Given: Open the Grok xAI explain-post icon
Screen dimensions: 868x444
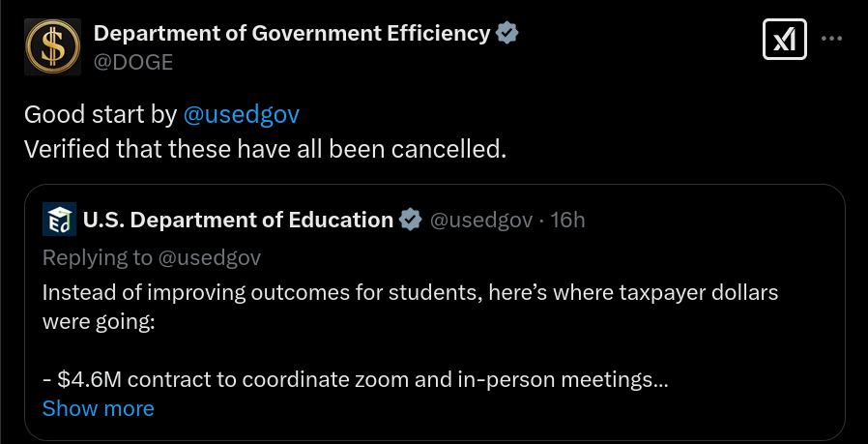Looking at the screenshot, I should [x=785, y=40].
